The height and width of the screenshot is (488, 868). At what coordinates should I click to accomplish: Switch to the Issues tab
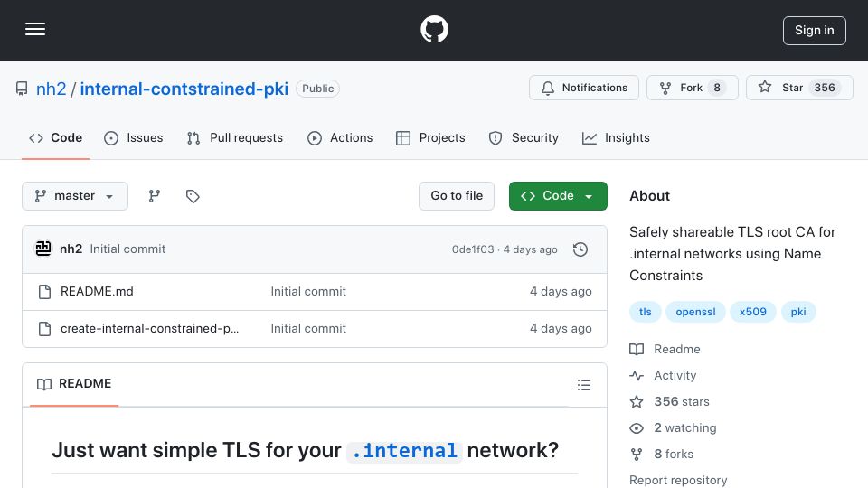(x=134, y=137)
